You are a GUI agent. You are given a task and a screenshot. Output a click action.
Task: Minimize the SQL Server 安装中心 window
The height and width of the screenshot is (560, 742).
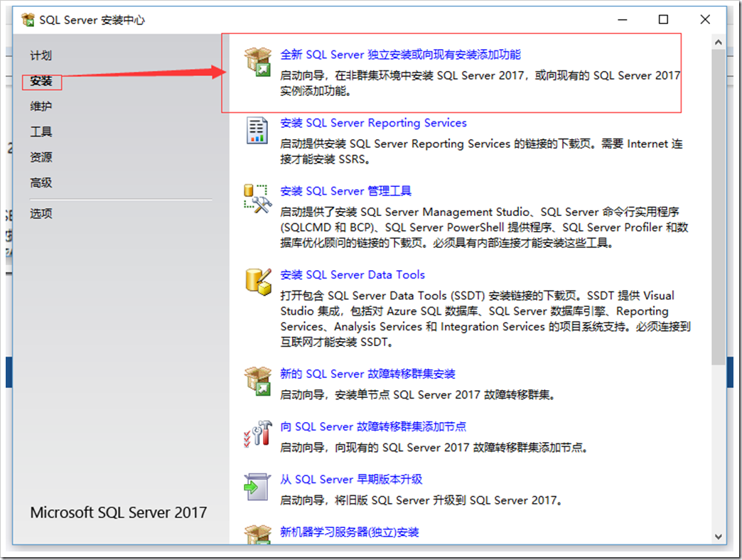click(x=623, y=19)
